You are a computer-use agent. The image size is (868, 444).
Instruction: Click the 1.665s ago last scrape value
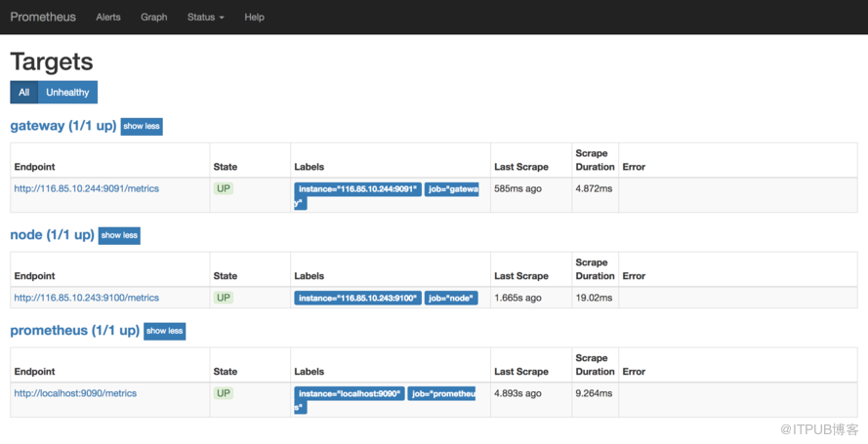[517, 298]
